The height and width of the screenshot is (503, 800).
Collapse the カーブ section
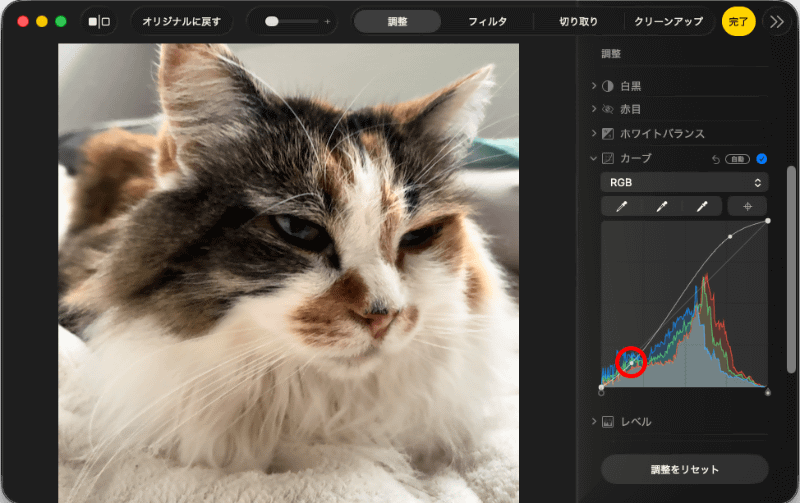click(593, 159)
